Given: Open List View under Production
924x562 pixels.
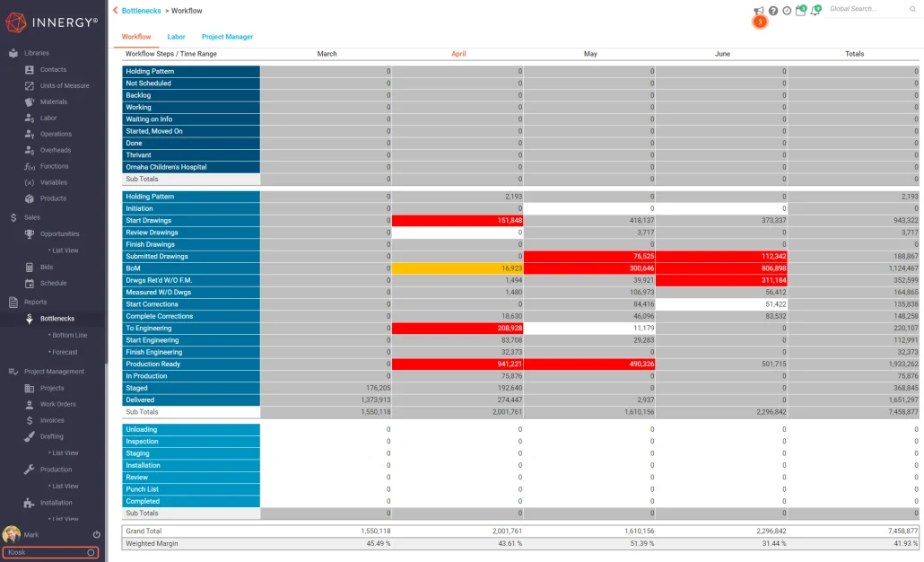Looking at the screenshot, I should (x=65, y=487).
